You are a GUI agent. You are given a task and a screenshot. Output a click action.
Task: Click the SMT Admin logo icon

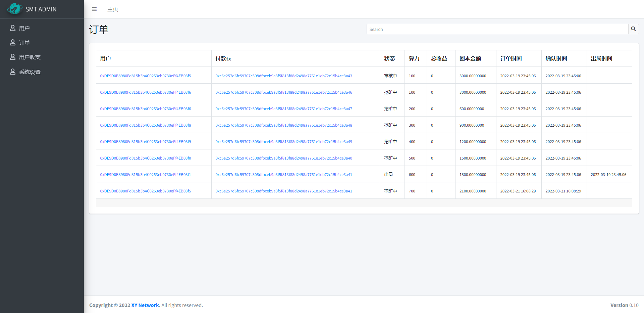point(14,9)
